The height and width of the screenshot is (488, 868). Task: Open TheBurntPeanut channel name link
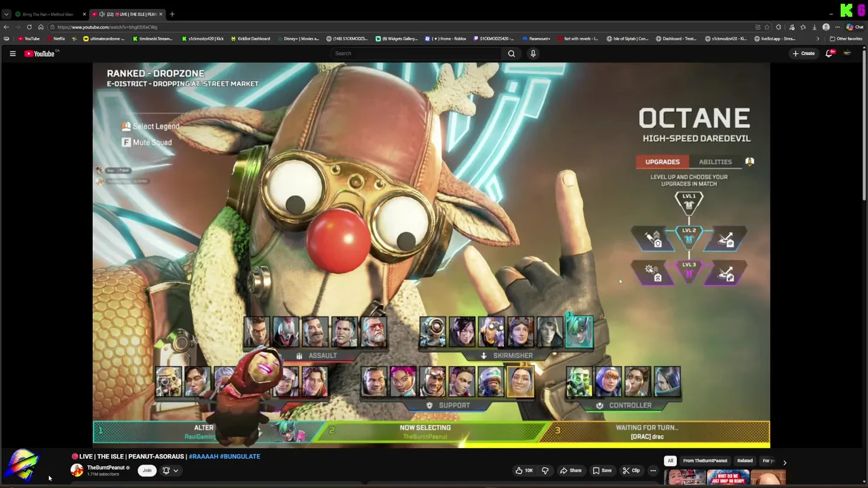pos(106,468)
